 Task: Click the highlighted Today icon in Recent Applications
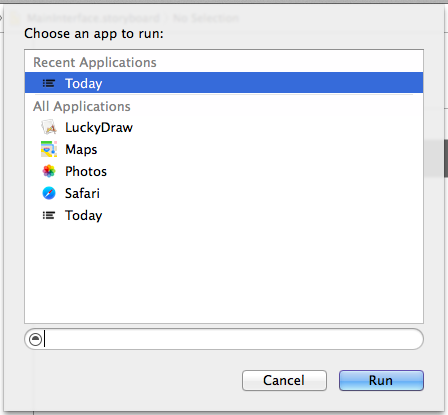pyautogui.click(x=49, y=83)
